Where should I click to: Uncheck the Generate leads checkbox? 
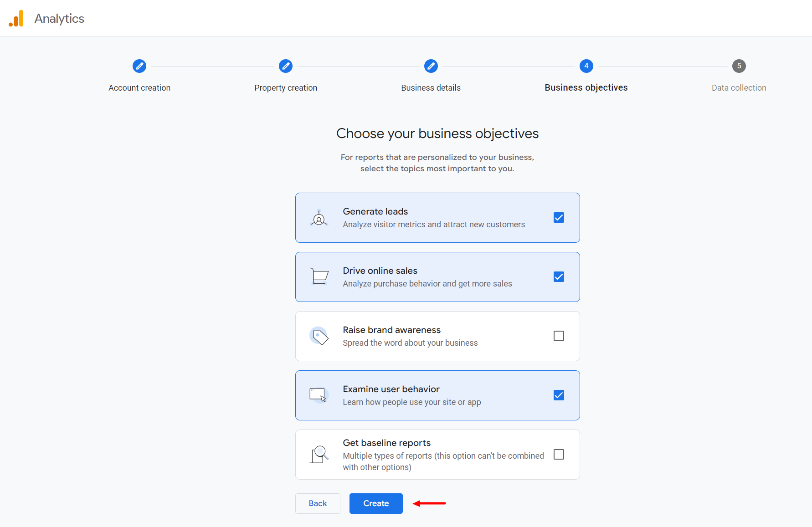pyautogui.click(x=559, y=218)
